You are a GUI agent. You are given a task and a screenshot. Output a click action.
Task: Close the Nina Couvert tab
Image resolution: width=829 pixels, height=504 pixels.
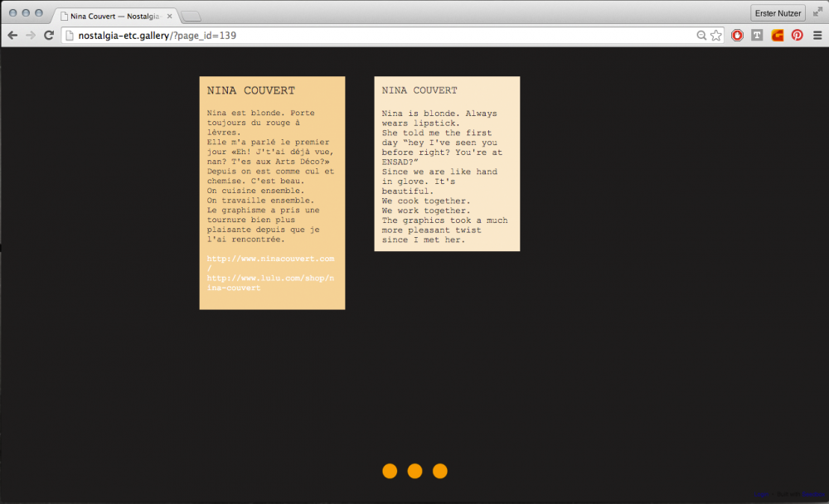[x=170, y=16]
